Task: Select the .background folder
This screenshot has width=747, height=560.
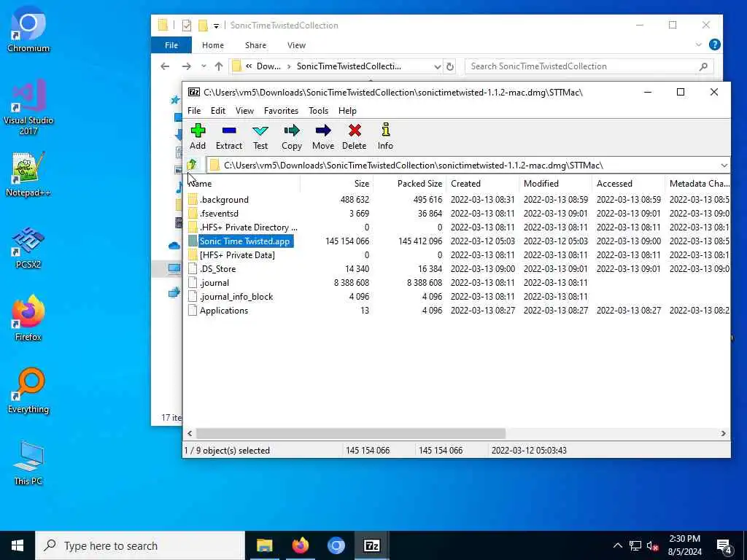Action: [x=224, y=200]
